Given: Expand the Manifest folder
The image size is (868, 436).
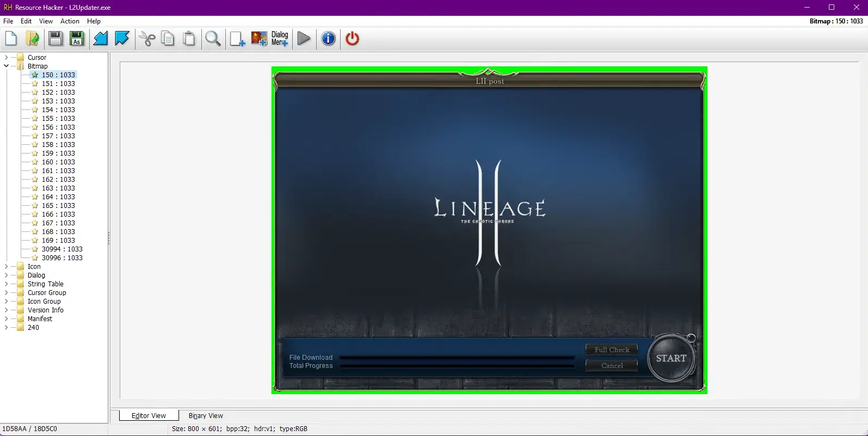Looking at the screenshot, I should click(6, 318).
